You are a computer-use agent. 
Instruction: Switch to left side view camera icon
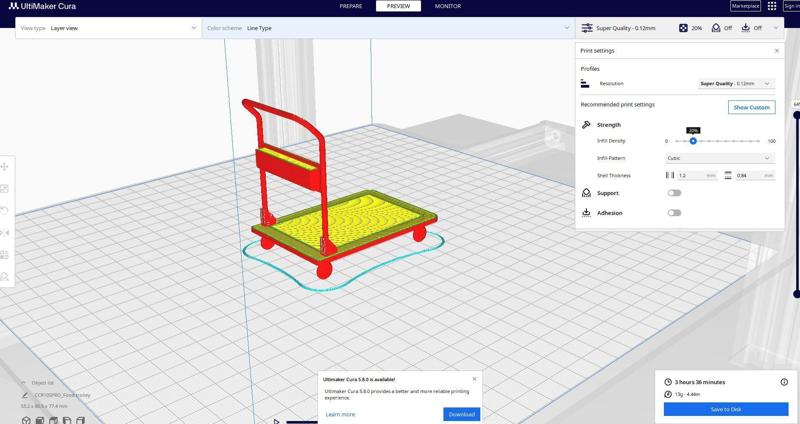point(67,420)
